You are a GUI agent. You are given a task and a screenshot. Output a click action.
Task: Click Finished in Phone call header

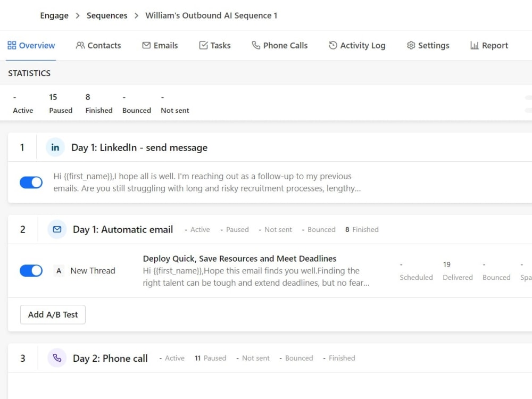click(x=339, y=358)
